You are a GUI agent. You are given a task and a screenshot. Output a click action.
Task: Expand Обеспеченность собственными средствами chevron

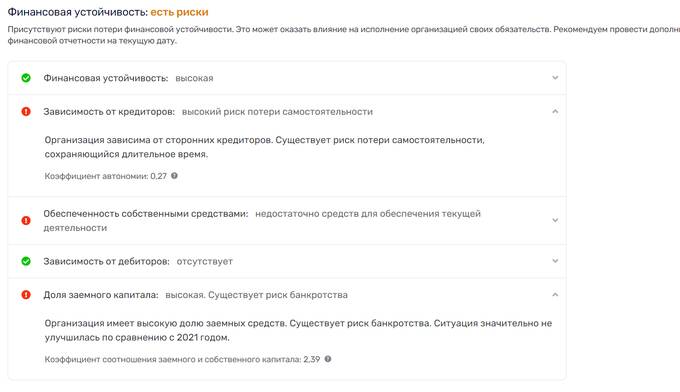[x=555, y=220]
